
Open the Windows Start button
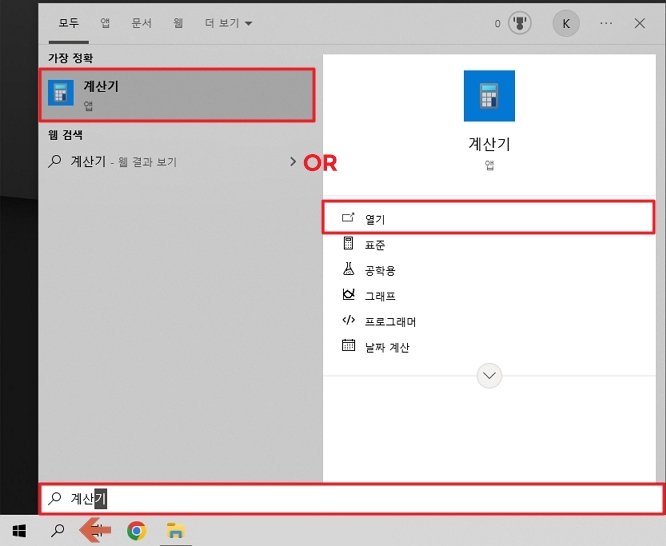[x=19, y=530]
